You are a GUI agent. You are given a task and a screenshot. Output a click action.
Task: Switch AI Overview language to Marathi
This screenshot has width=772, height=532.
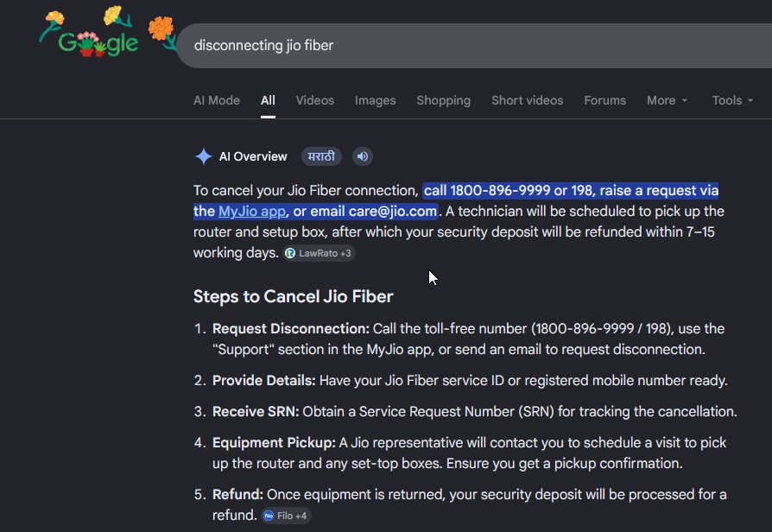[321, 156]
